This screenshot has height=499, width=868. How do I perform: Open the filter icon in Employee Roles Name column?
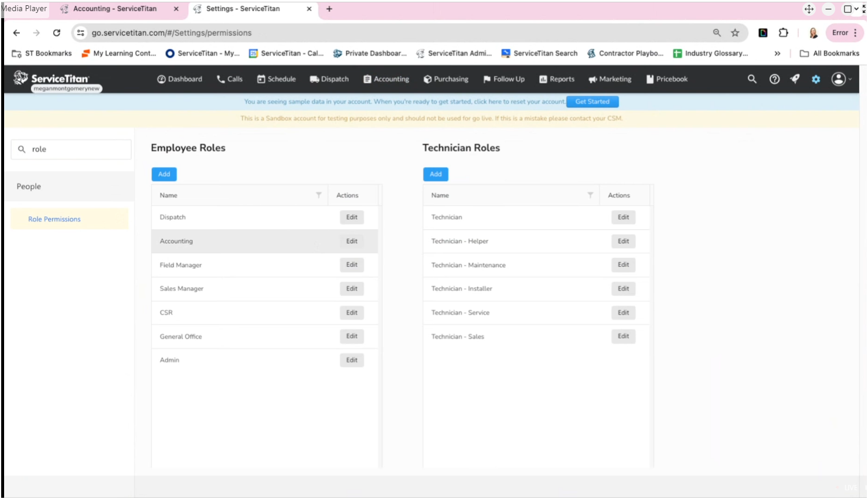319,195
